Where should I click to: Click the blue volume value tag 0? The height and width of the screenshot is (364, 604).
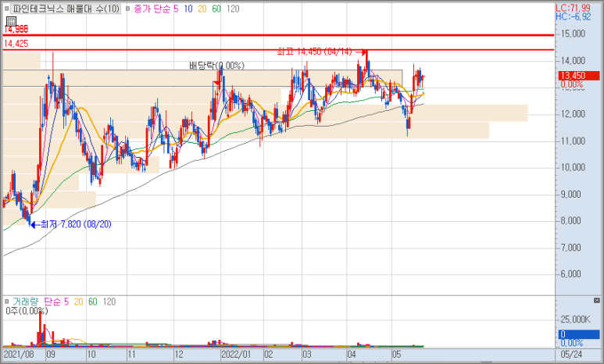coord(579,334)
